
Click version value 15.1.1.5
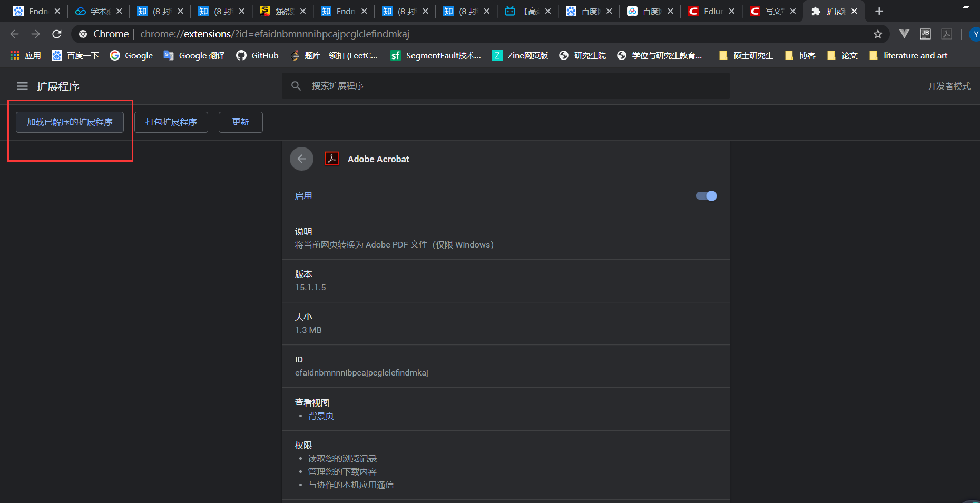pos(310,288)
